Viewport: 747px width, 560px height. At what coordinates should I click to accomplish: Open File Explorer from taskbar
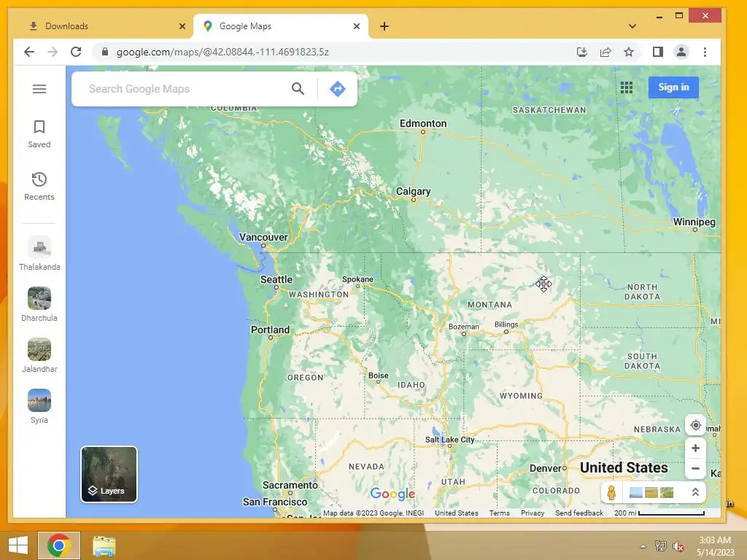(x=104, y=546)
